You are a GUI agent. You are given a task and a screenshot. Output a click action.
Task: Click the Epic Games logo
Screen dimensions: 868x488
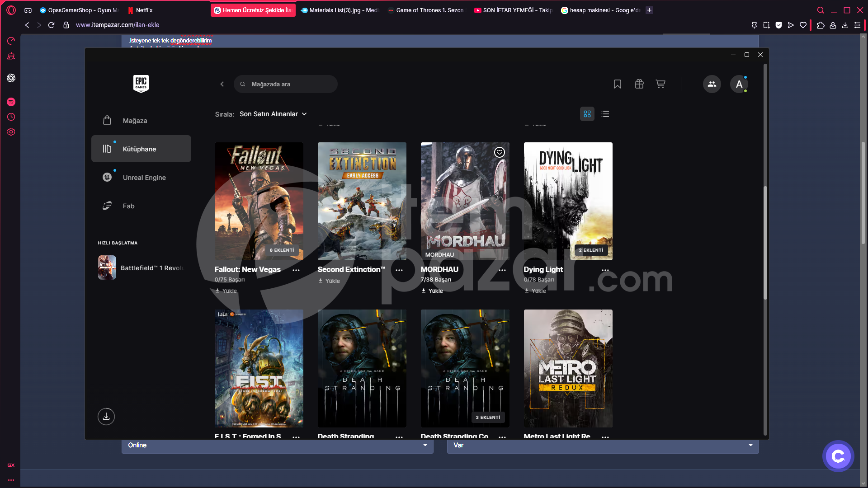click(x=141, y=84)
